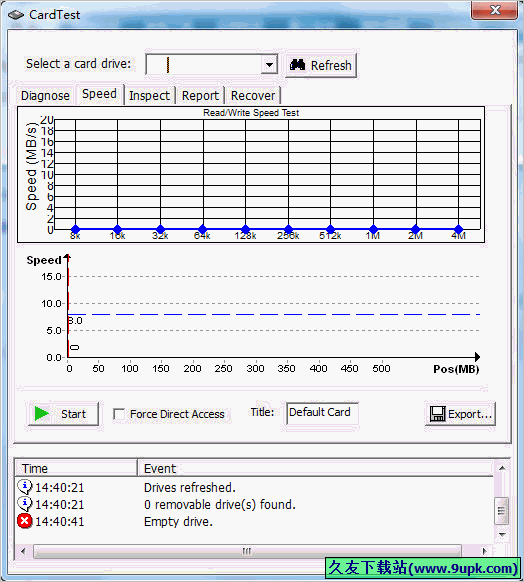The image size is (524, 582).
Task: Click the event log scroll down arrow
Action: [x=502, y=535]
